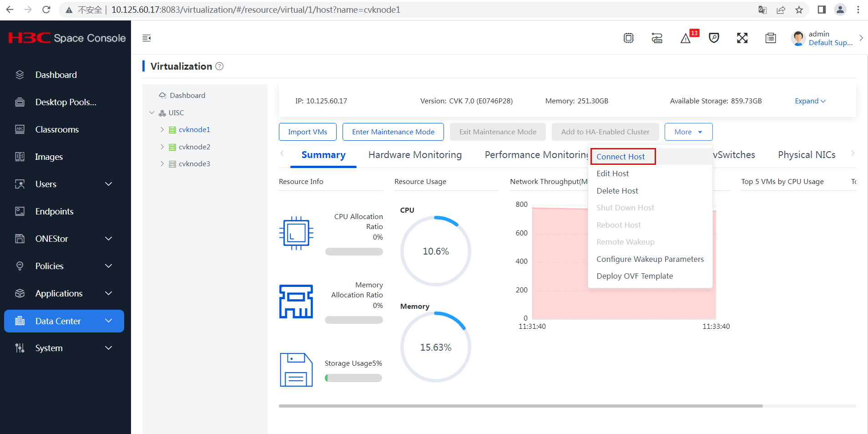
Task: Expand the Policies menu chevron
Action: click(x=108, y=266)
